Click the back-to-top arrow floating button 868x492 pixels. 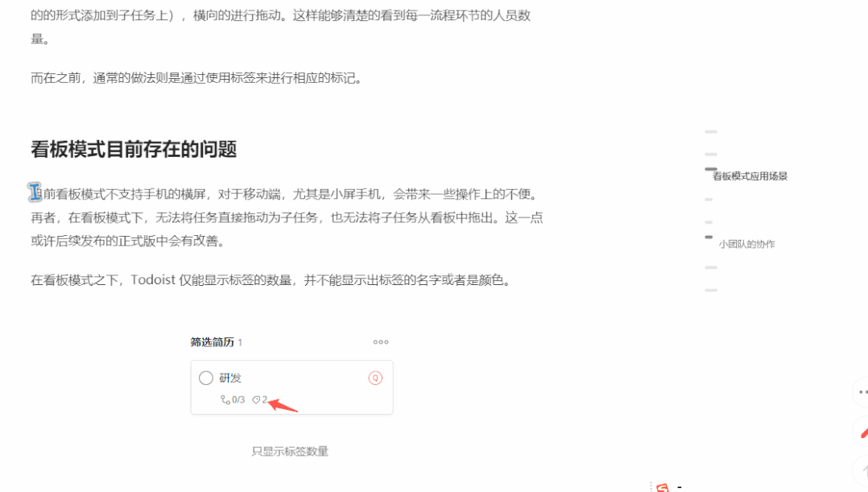862,470
